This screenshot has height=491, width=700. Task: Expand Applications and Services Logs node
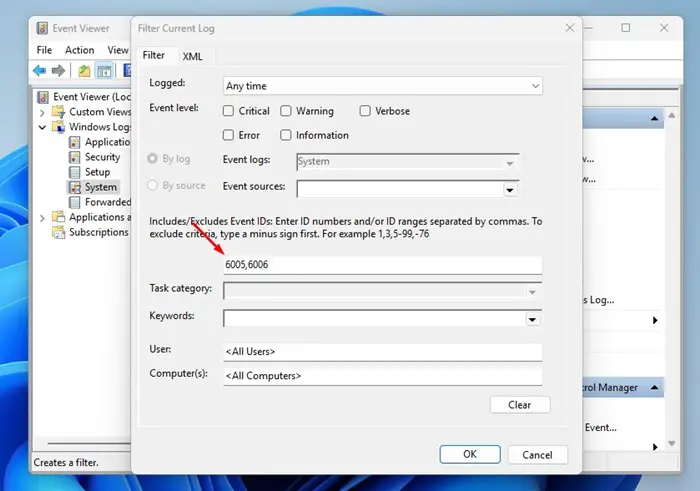[42, 218]
